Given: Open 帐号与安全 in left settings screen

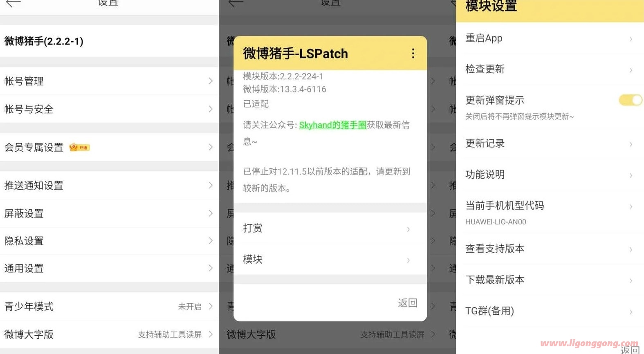Looking at the screenshot, I should click(x=110, y=109).
